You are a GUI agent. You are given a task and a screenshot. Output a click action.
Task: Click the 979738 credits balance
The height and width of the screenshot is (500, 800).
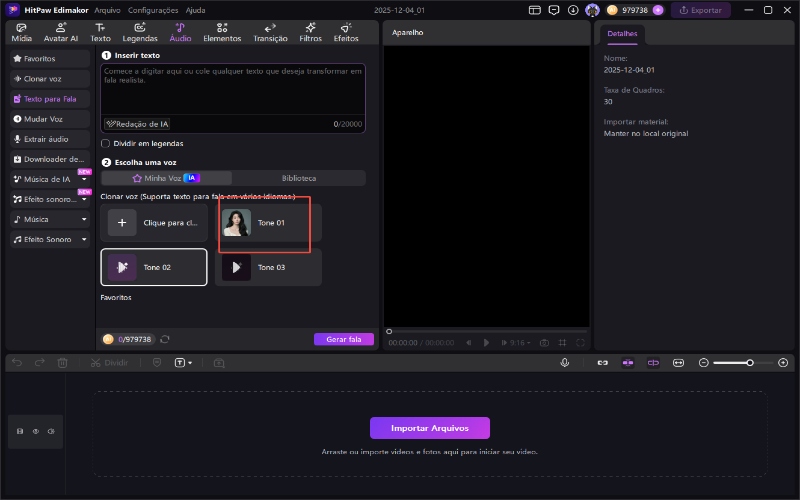(x=635, y=10)
